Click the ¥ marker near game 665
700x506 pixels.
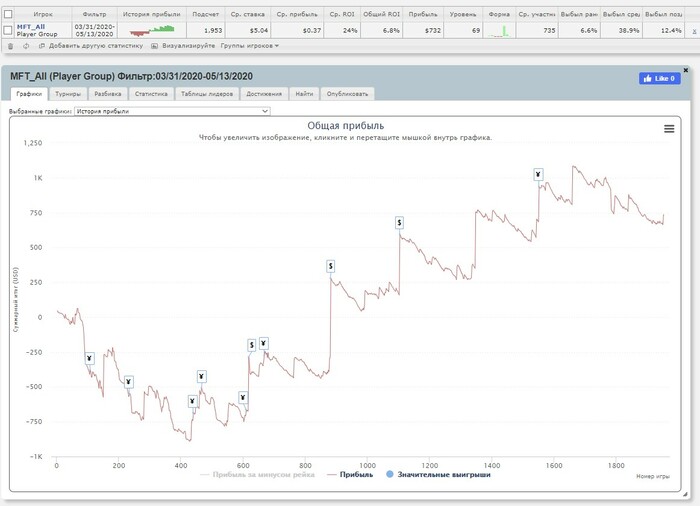pyautogui.click(x=264, y=343)
